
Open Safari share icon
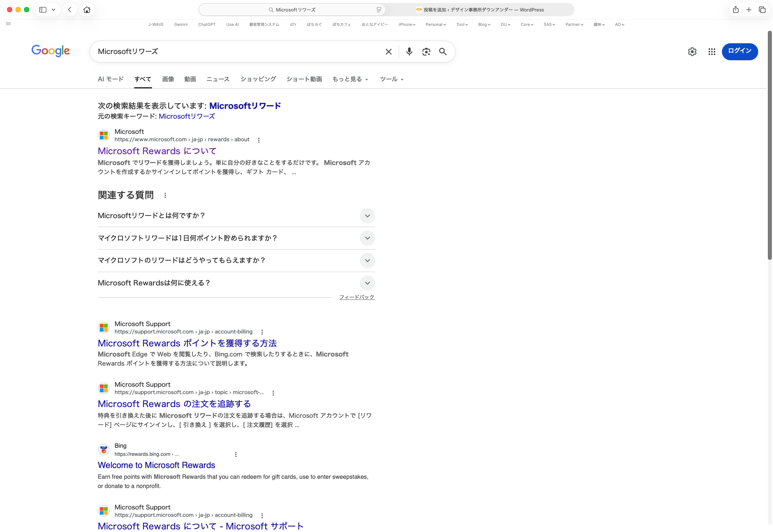click(736, 10)
